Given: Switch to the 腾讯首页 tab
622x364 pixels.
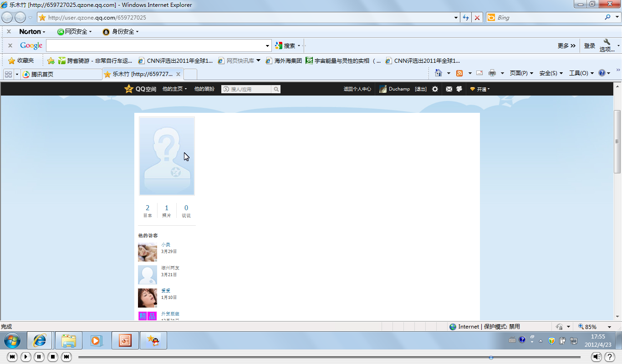Looking at the screenshot, I should tap(61, 74).
